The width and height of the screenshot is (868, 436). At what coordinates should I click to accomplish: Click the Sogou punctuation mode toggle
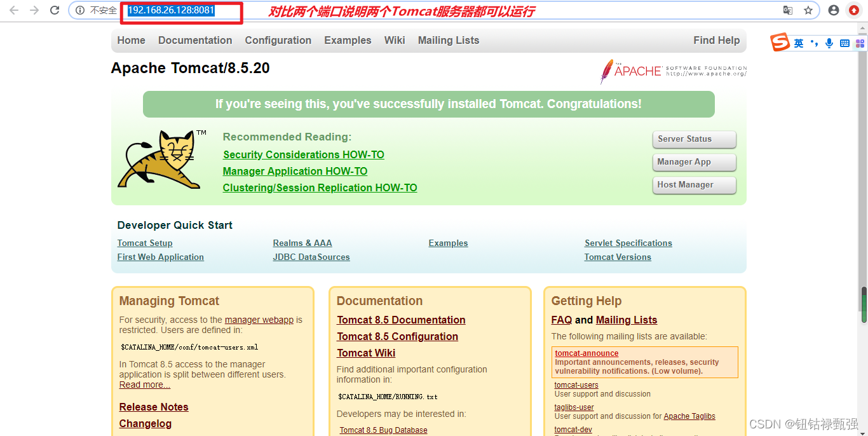[814, 43]
